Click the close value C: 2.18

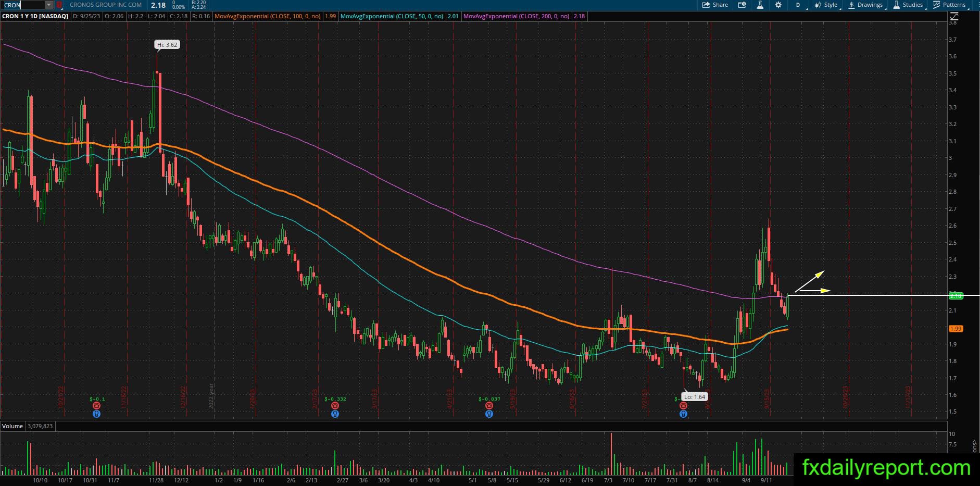point(179,16)
